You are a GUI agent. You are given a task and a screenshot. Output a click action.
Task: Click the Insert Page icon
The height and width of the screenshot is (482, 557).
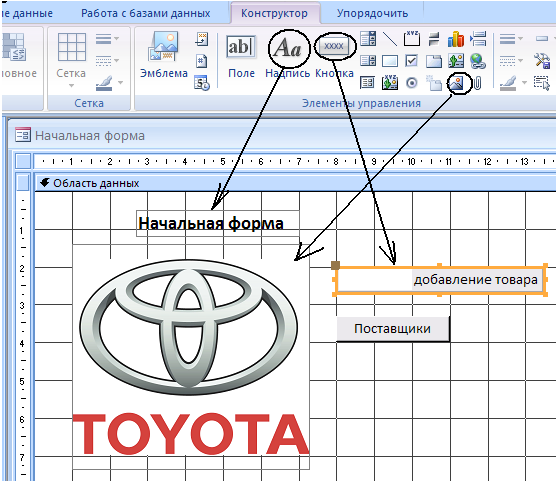click(x=434, y=83)
